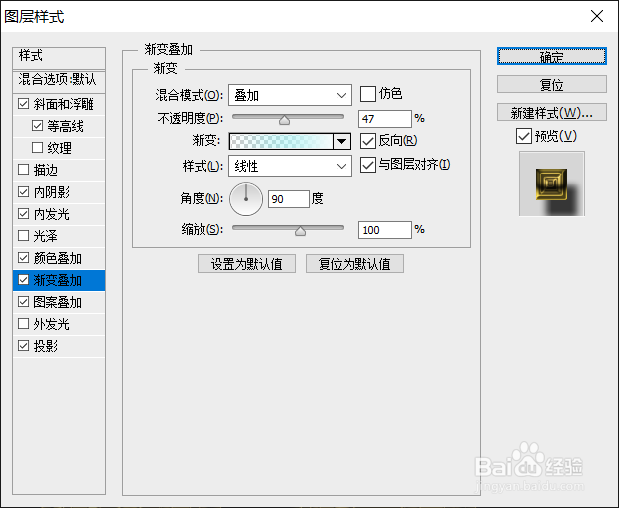Viewport: 619px width, 508px height.
Task: Toggle the 内阴影 checkbox
Action: click(23, 192)
